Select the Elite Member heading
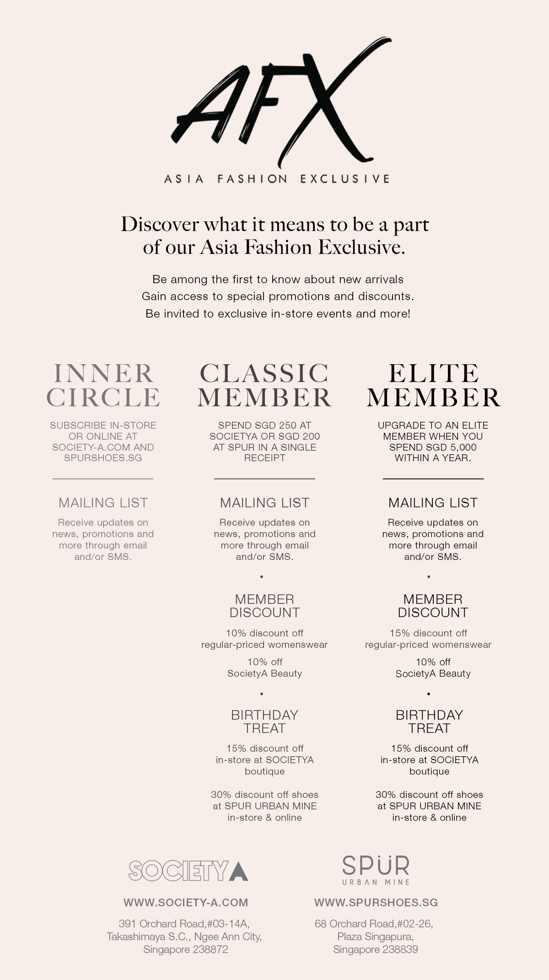549x980 pixels. pyautogui.click(x=433, y=385)
